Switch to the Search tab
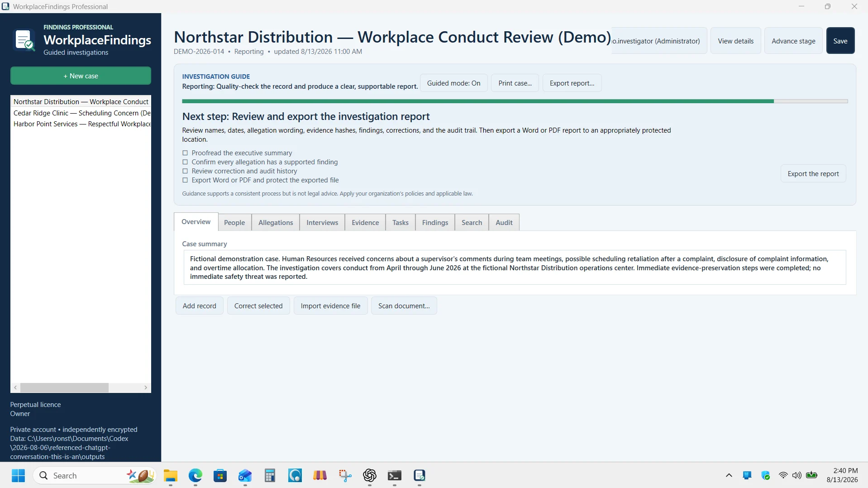The image size is (868, 488). pyautogui.click(x=472, y=222)
